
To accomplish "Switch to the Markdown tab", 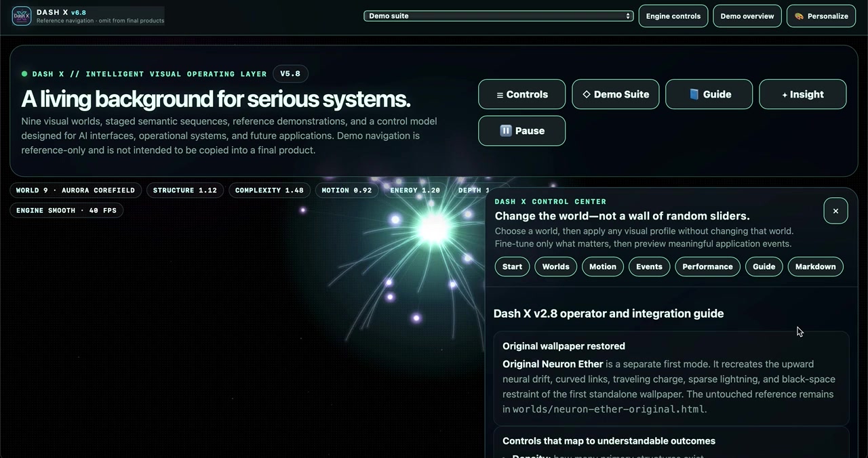I will point(816,266).
